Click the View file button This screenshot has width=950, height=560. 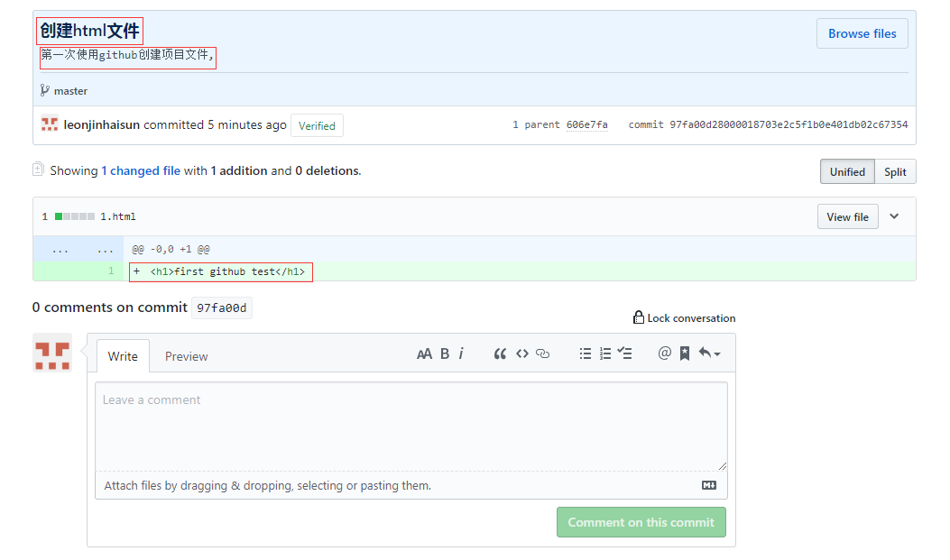point(848,216)
